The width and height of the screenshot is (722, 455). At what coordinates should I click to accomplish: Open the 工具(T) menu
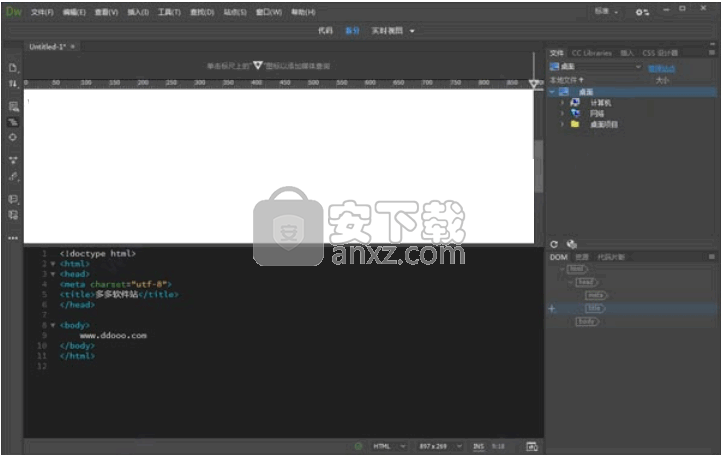pos(169,12)
